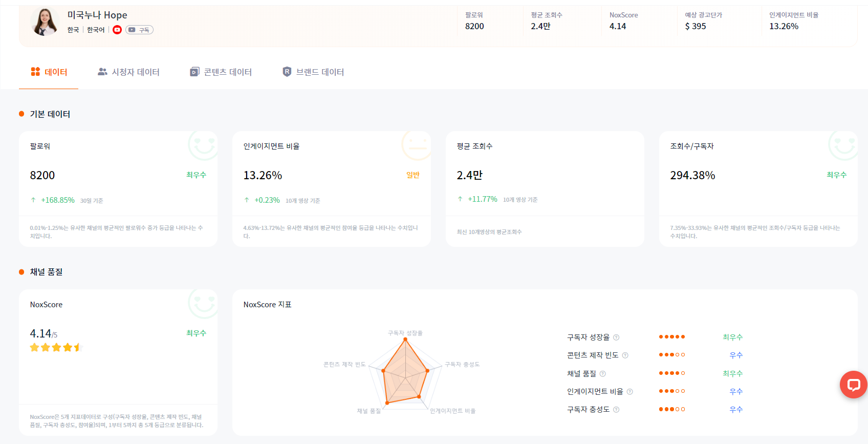Screen dimensions: 868x444
Task: Open the orange chat support bubble
Action: pos(853,385)
